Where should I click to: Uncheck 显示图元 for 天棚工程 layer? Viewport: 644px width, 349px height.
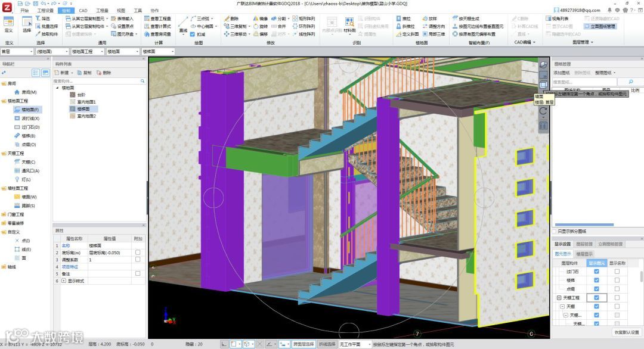[x=597, y=298]
